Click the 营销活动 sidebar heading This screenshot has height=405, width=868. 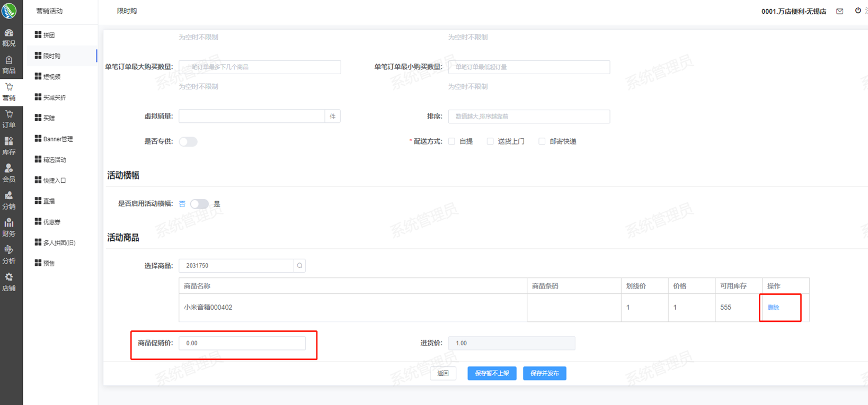click(x=49, y=11)
